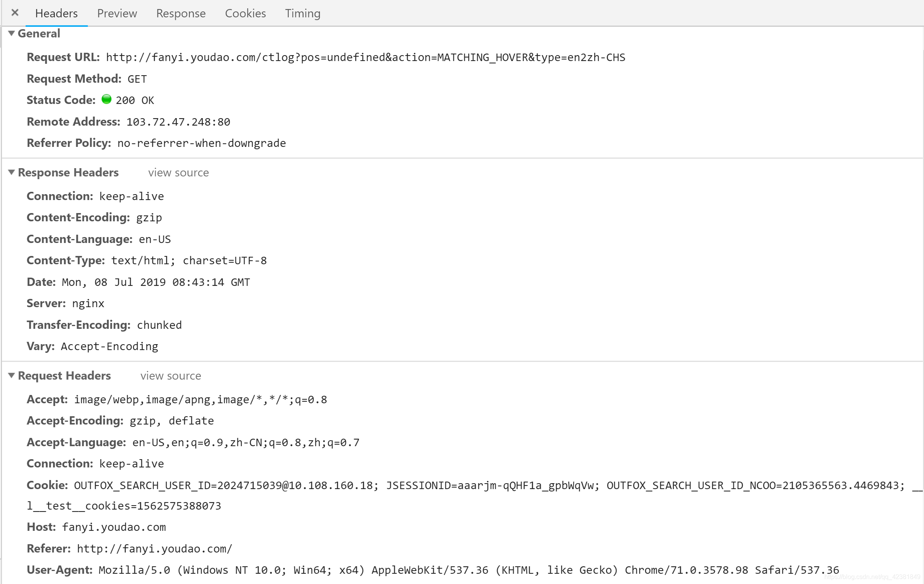Click the Request URL value
Viewport: 924px width, 584px height.
pyautogui.click(x=365, y=57)
